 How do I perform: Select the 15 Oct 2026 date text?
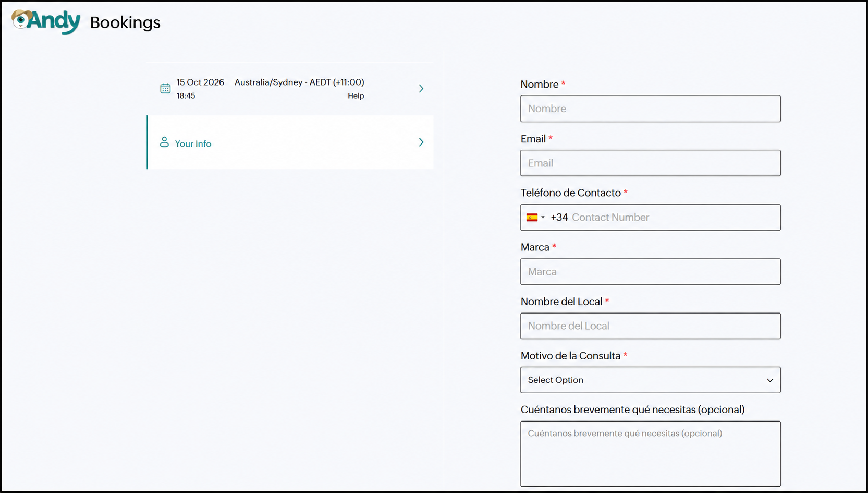200,82
